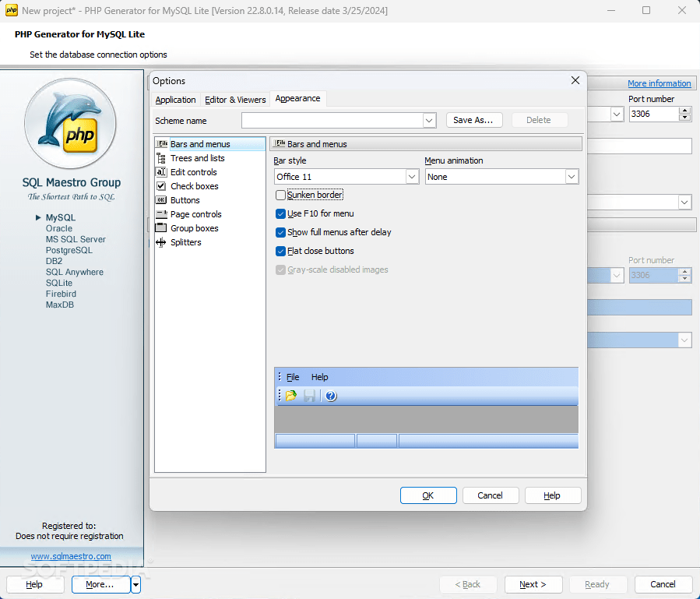This screenshot has height=599, width=700.
Task: Click the save disk icon in preview toolbar
Action: [x=309, y=396]
